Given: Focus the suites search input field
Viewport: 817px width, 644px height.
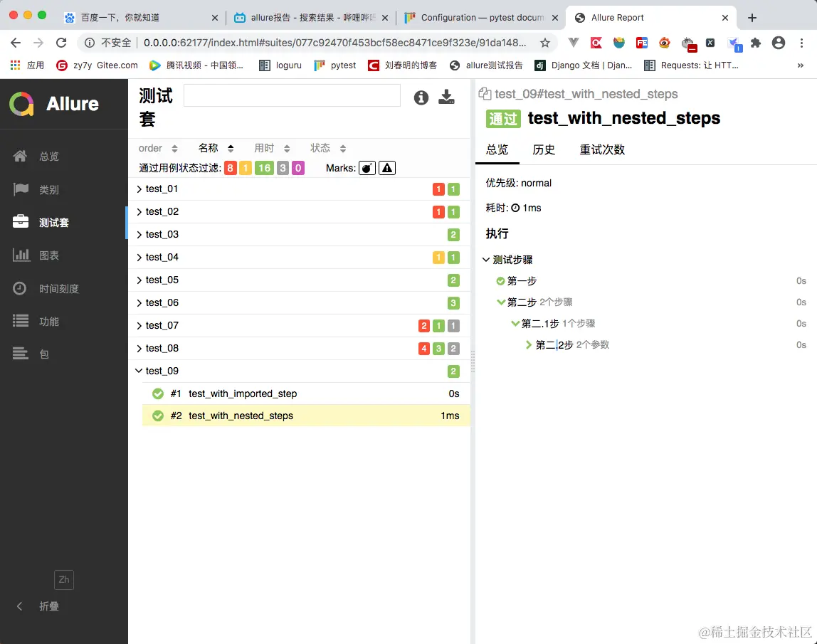Looking at the screenshot, I should click(x=292, y=95).
